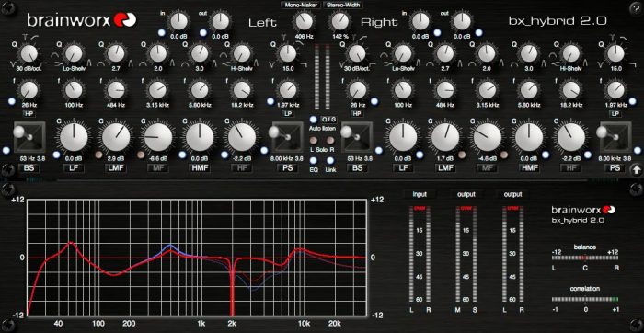The height and width of the screenshot is (333, 644).
Task: Click the Mono-Maker frequency knob
Action: pyautogui.click(x=304, y=20)
